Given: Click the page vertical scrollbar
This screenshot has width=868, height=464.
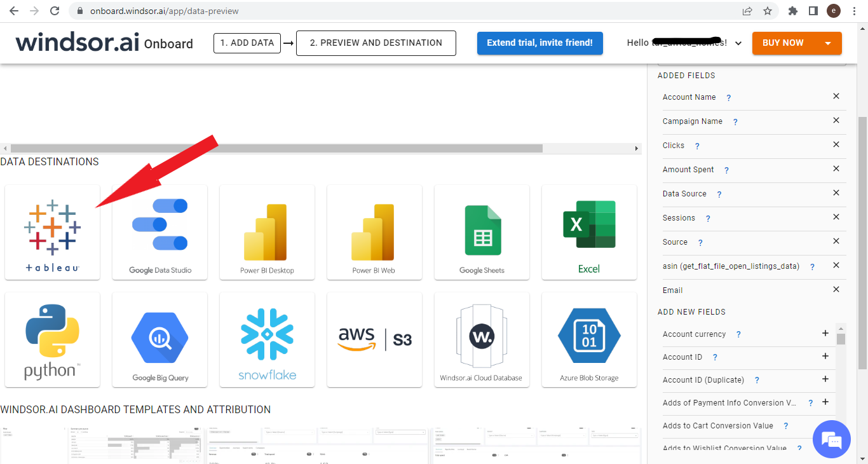Looking at the screenshot, I should coord(862,242).
